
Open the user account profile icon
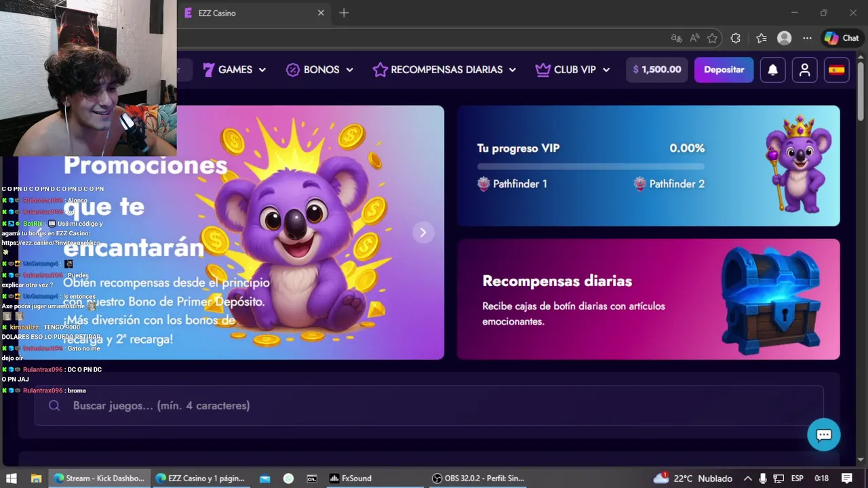pyautogui.click(x=805, y=70)
